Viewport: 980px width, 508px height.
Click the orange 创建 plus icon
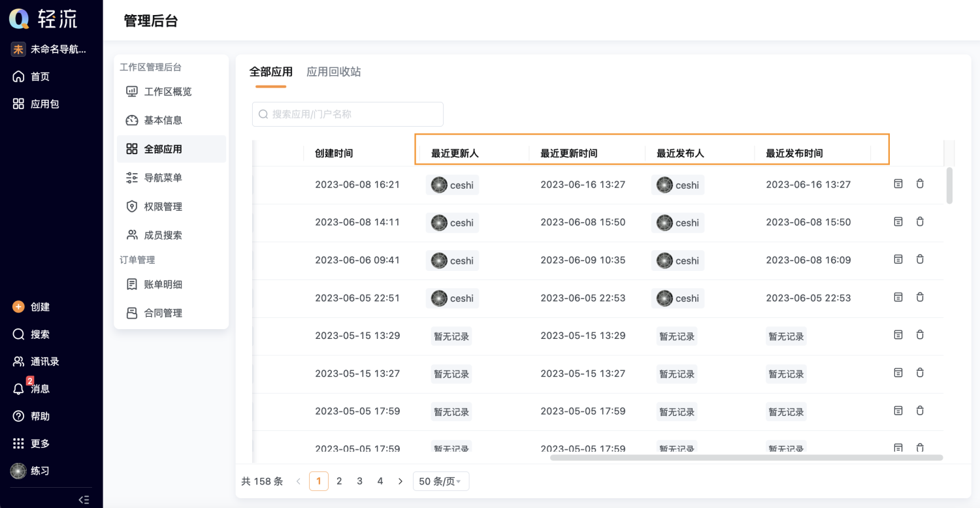pos(18,307)
